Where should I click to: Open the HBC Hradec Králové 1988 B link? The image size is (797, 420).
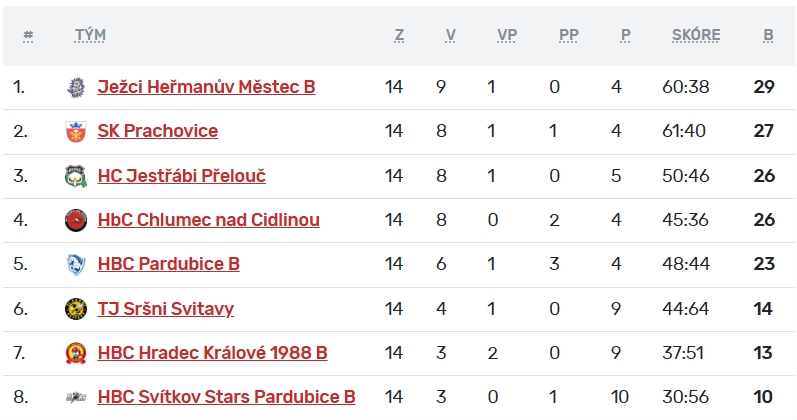tap(212, 353)
